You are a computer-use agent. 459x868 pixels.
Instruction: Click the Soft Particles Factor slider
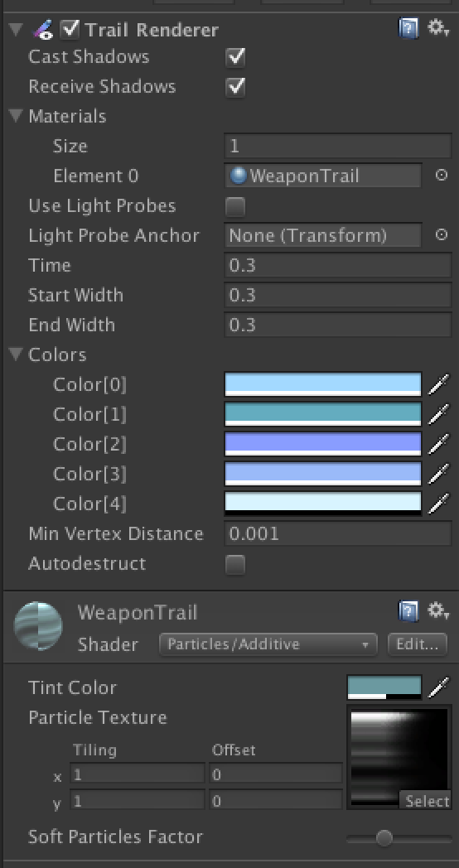pos(399,837)
